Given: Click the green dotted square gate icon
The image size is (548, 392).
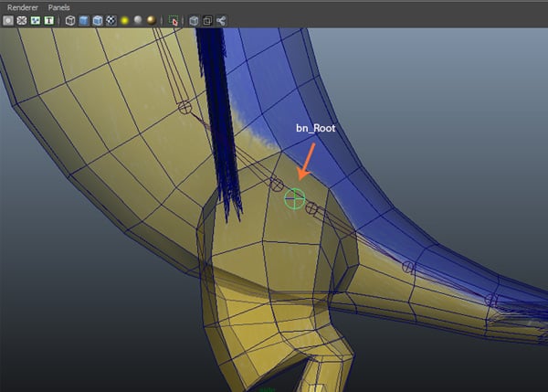Looking at the screenshot, I should (x=35, y=20).
